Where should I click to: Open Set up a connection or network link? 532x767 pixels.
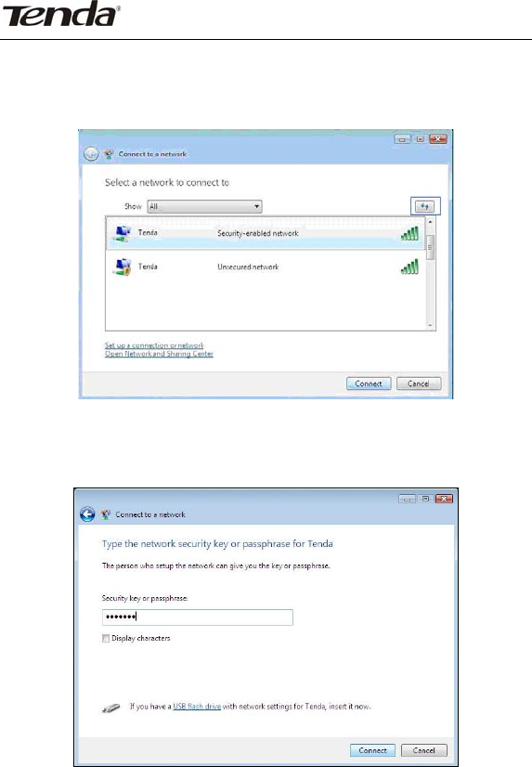coord(154,345)
